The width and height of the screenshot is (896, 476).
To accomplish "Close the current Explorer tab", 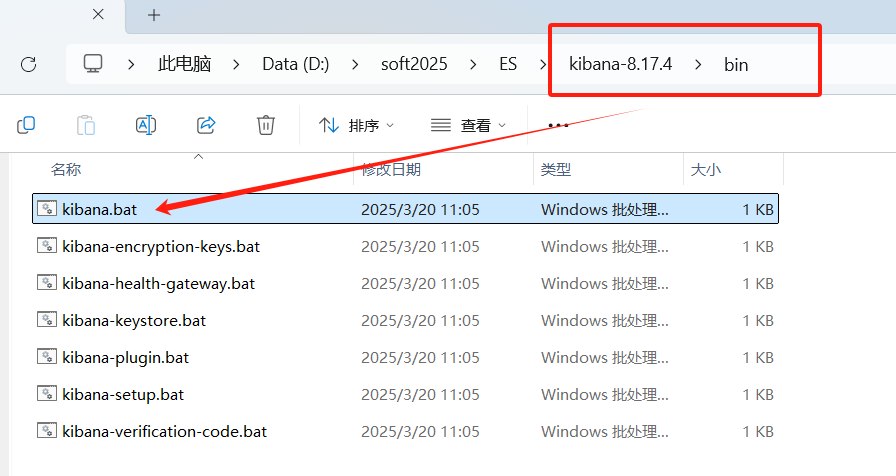I will 98,14.
